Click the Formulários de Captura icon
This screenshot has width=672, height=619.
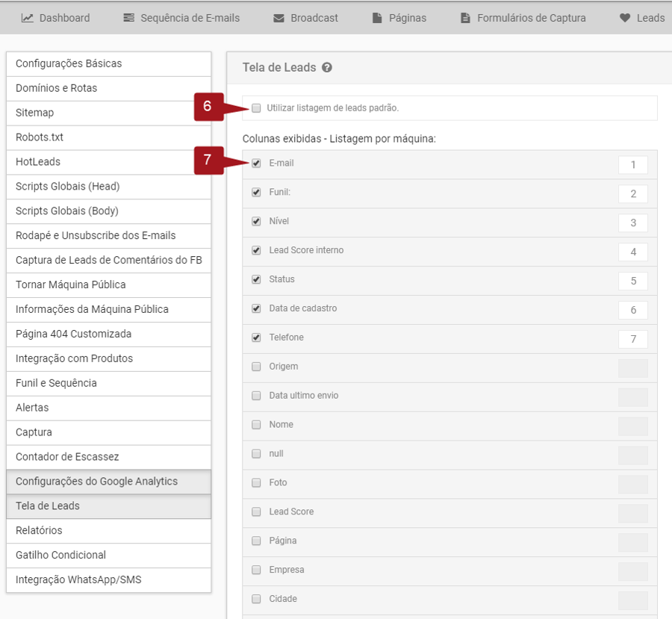click(x=466, y=18)
